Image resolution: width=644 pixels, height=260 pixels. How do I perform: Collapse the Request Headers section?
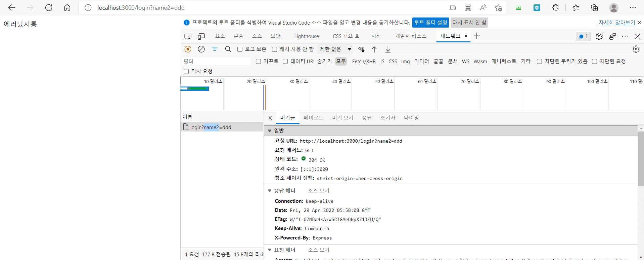point(270,250)
